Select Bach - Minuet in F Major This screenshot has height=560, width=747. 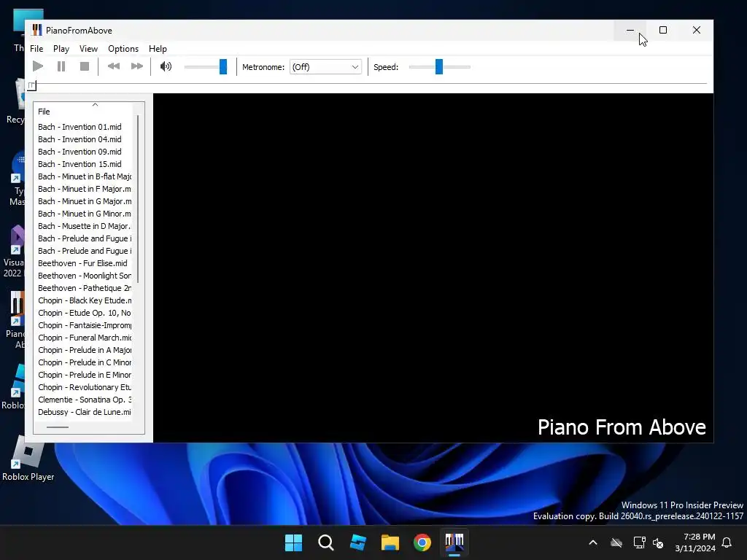pyautogui.click(x=84, y=189)
